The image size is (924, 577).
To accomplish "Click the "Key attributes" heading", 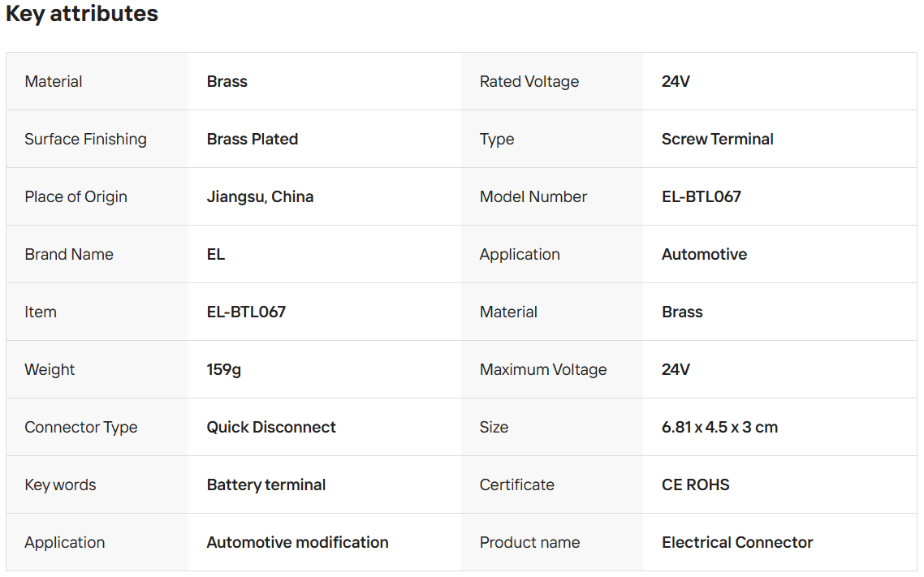I will coord(82,14).
